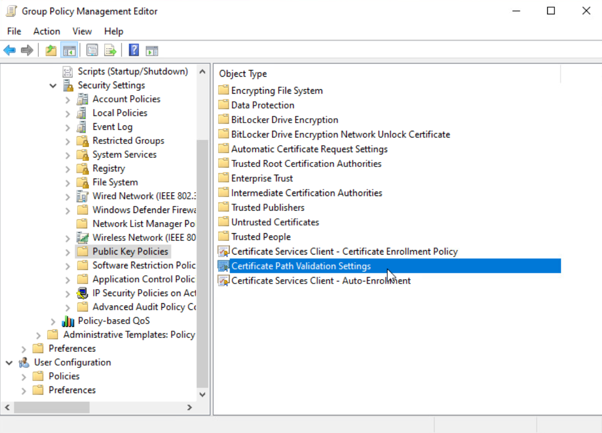Click the Event Log icon
The height and width of the screenshot is (433, 602).
tap(82, 127)
